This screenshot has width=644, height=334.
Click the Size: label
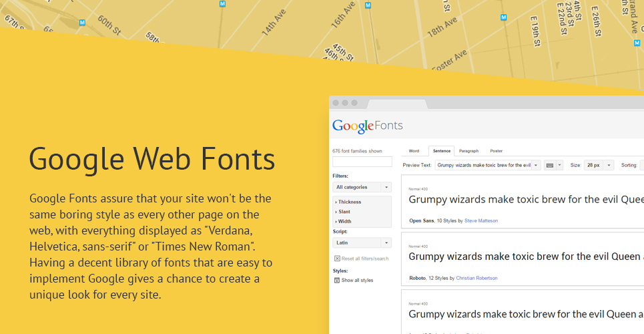click(575, 166)
